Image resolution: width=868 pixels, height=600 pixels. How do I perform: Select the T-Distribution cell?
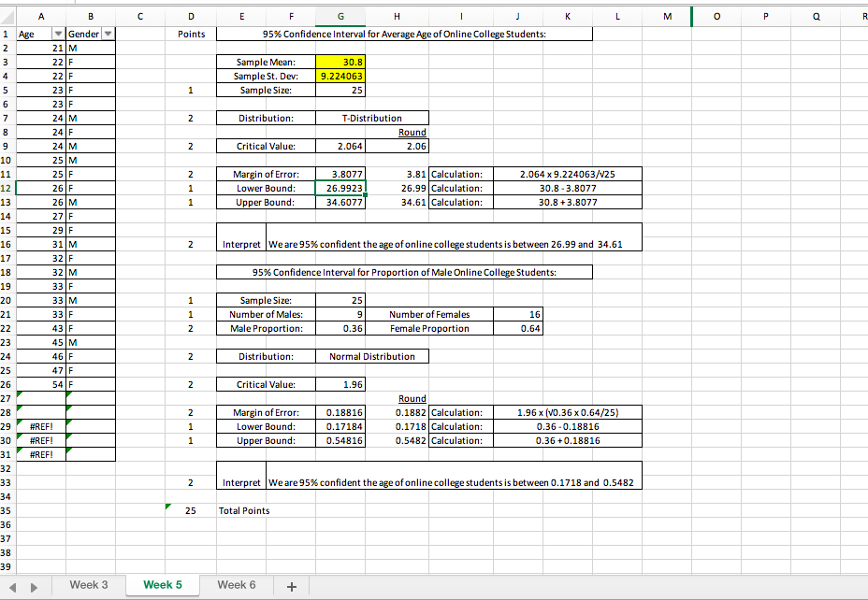pos(372,118)
